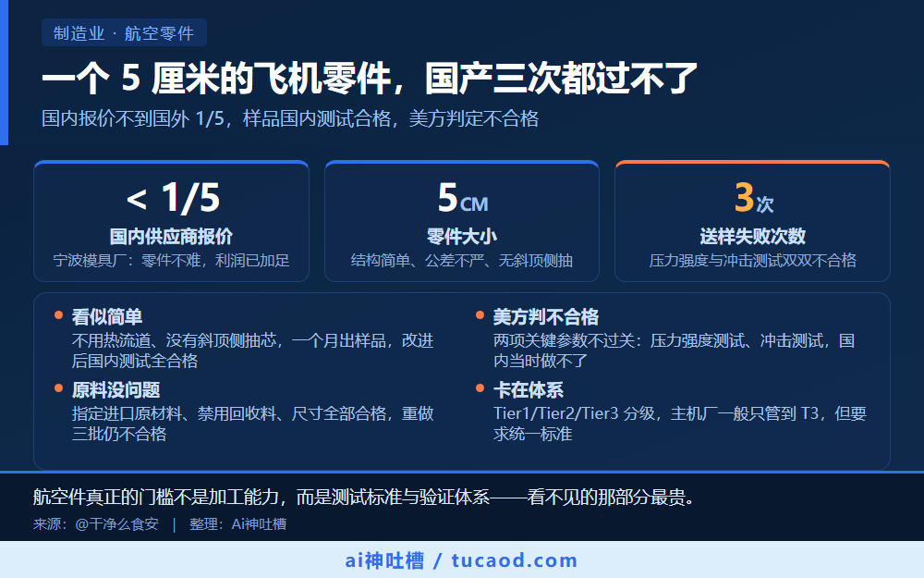Click the text '结构简单、公差不严、无斜顶侧抽'
The image size is (924, 578).
(x=462, y=260)
